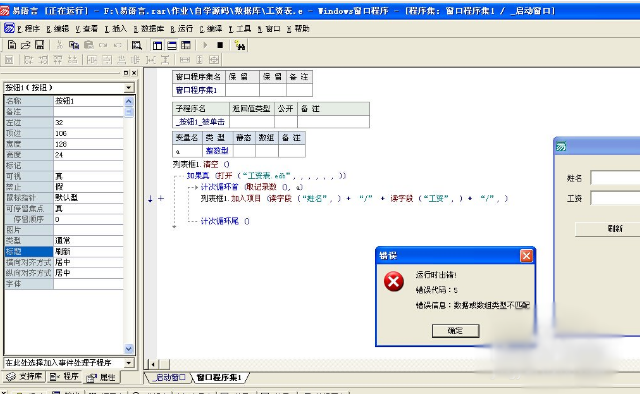Click the float button of left panel

[126, 73]
